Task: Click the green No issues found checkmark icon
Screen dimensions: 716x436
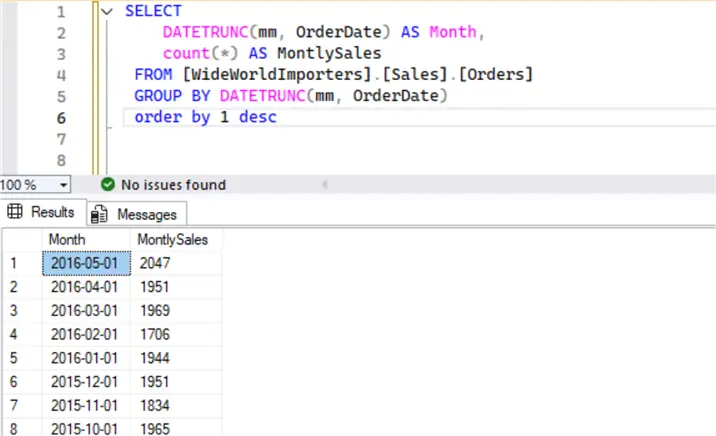Action: click(x=108, y=184)
